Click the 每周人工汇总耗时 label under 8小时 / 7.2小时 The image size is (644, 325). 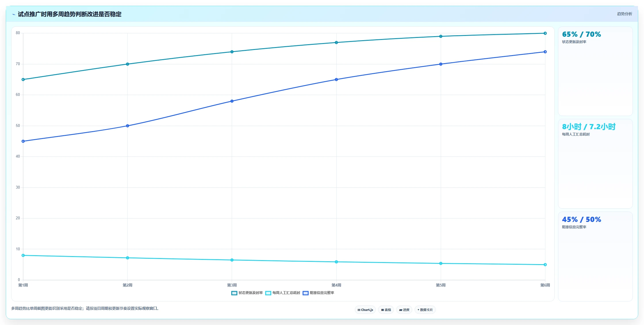[x=576, y=134]
